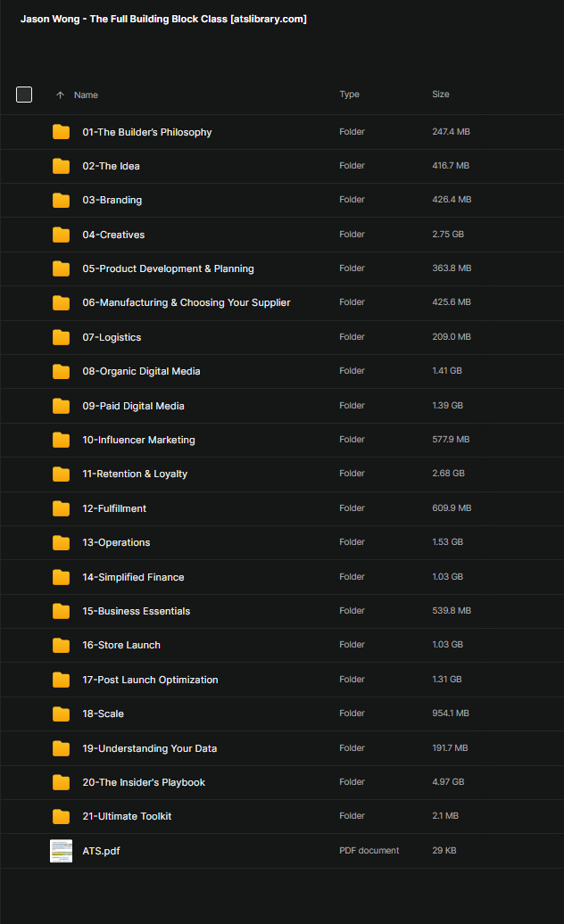Open 17-Post Launch Optimization name
This screenshot has width=564, height=924.
click(x=150, y=680)
